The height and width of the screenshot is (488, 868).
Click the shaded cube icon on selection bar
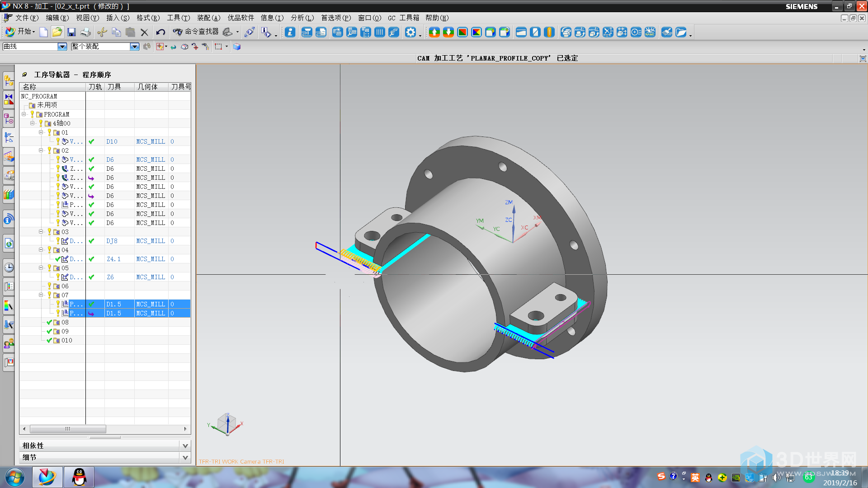237,47
